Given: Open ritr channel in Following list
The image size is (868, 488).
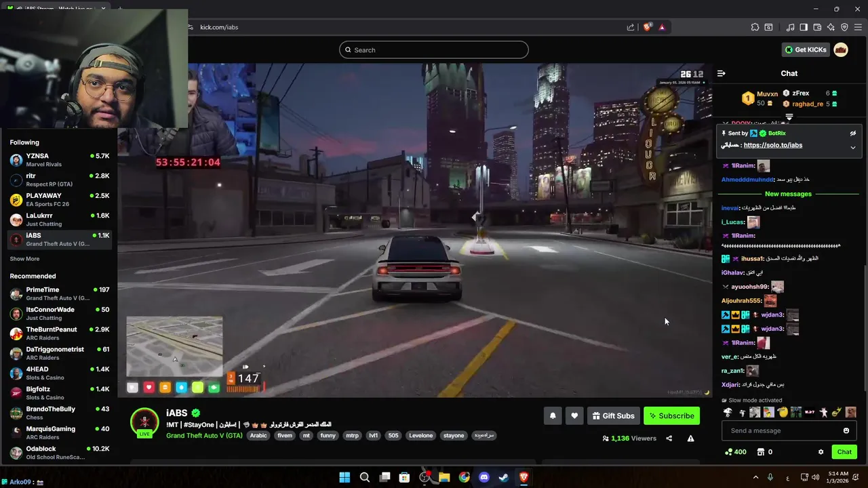Looking at the screenshot, I should coord(60,180).
